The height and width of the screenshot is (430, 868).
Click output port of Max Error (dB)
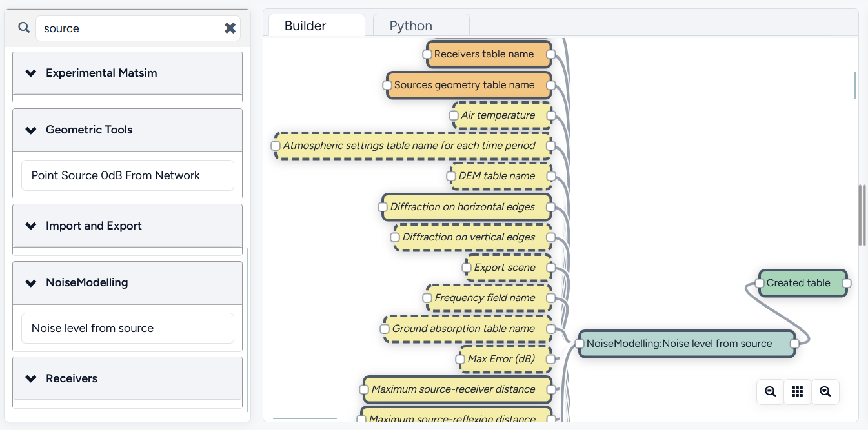[550, 359]
